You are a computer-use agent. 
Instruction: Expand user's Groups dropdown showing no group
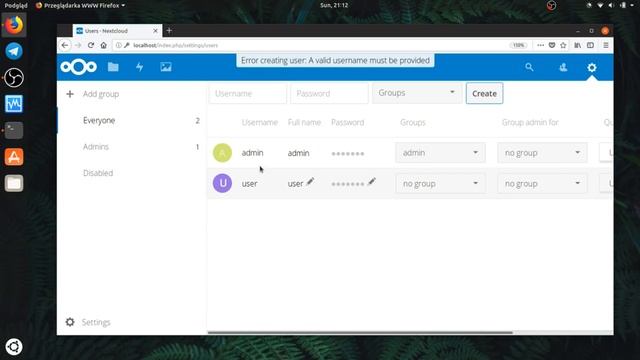click(440, 184)
